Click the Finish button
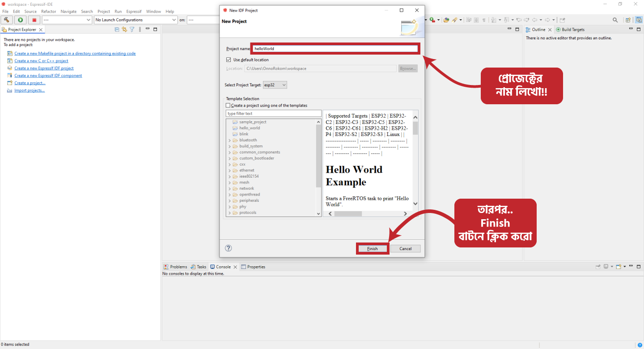This screenshot has height=349, width=644. pyautogui.click(x=373, y=249)
